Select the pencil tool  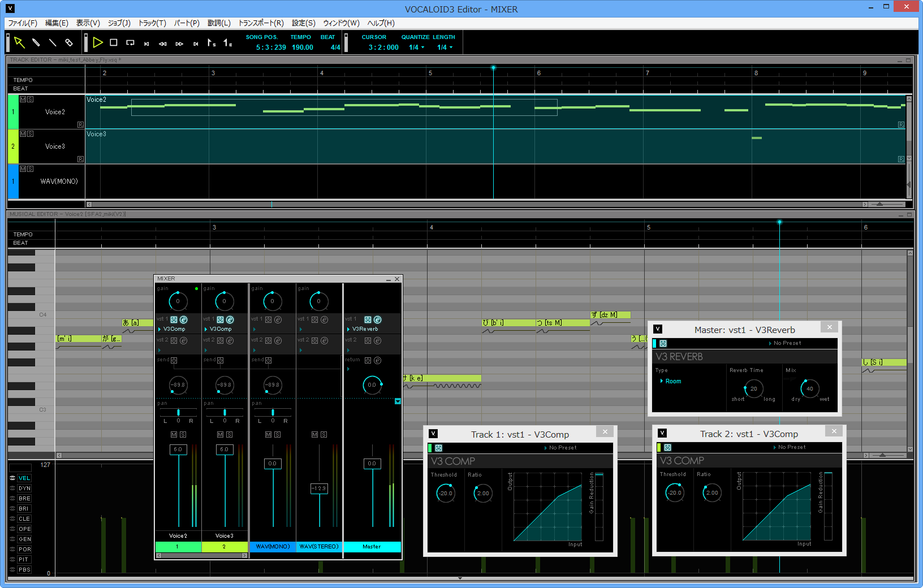36,42
